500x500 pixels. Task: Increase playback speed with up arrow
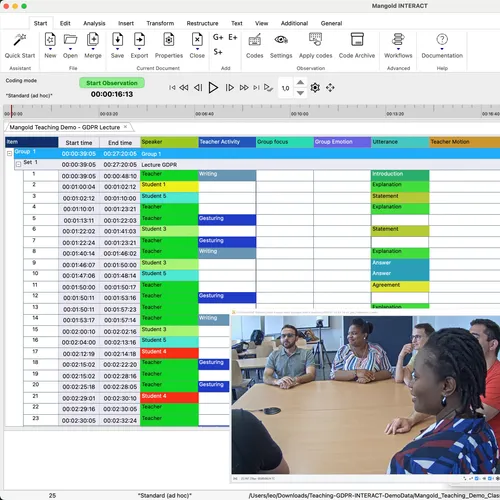coord(300,82)
